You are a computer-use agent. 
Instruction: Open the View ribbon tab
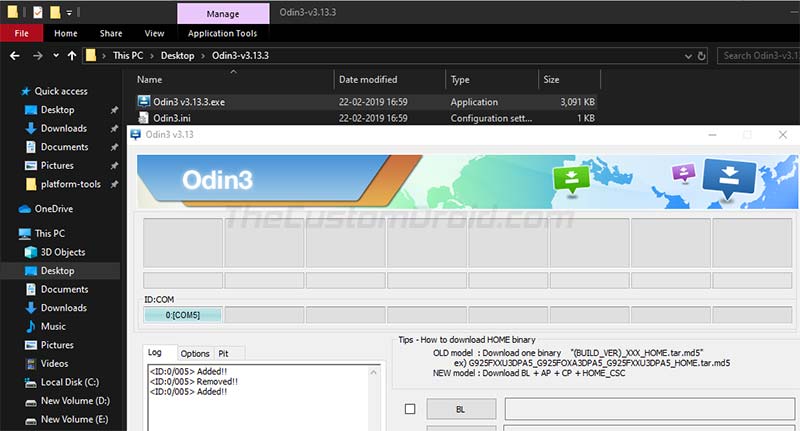pos(154,33)
